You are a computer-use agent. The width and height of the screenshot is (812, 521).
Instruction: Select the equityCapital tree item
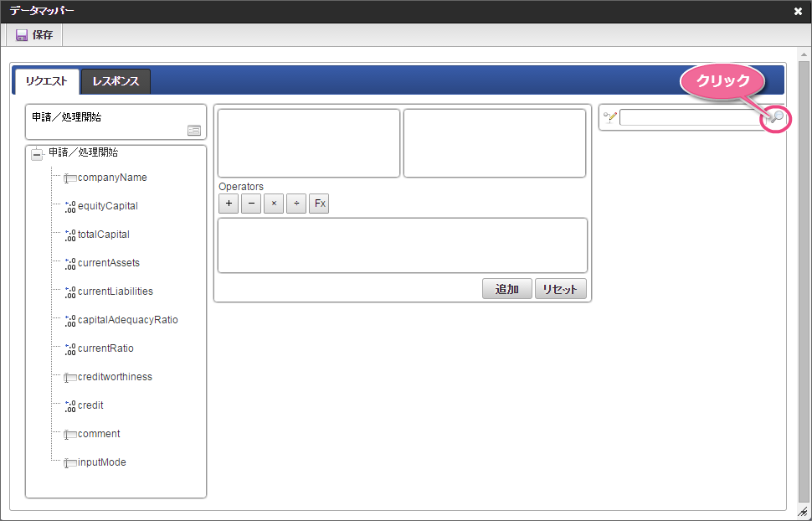(108, 206)
